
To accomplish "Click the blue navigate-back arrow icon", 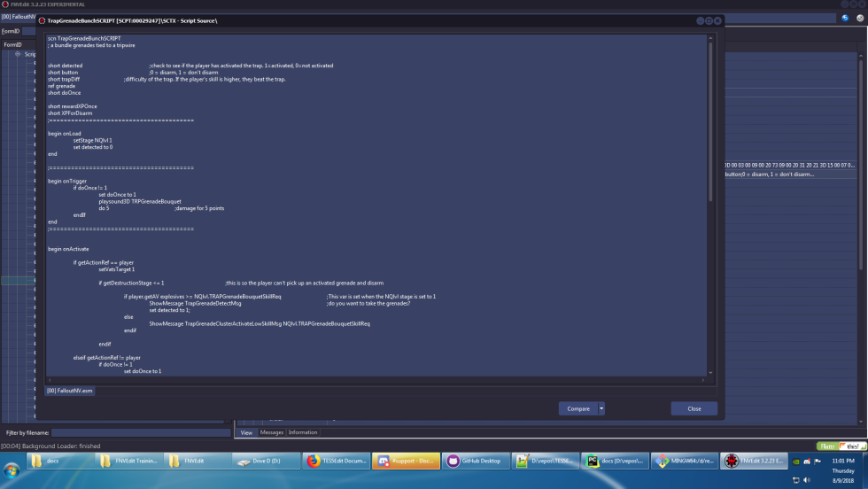I will tap(845, 18).
